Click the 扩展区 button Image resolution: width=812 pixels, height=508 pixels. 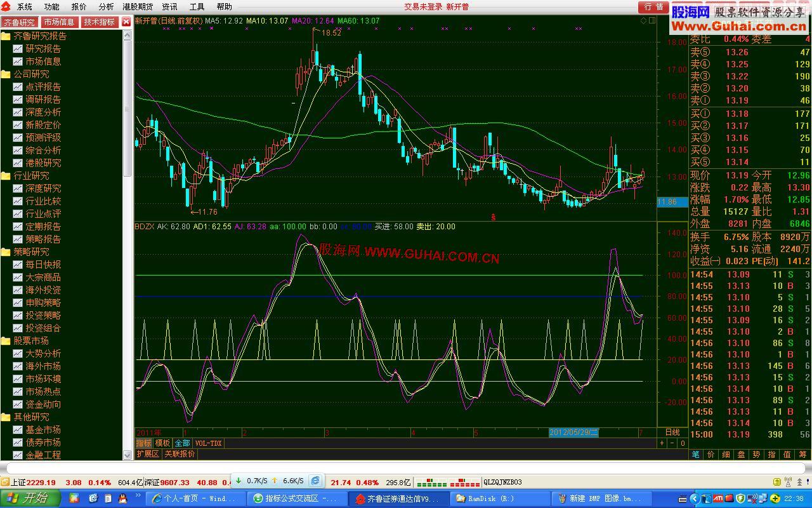[148, 454]
